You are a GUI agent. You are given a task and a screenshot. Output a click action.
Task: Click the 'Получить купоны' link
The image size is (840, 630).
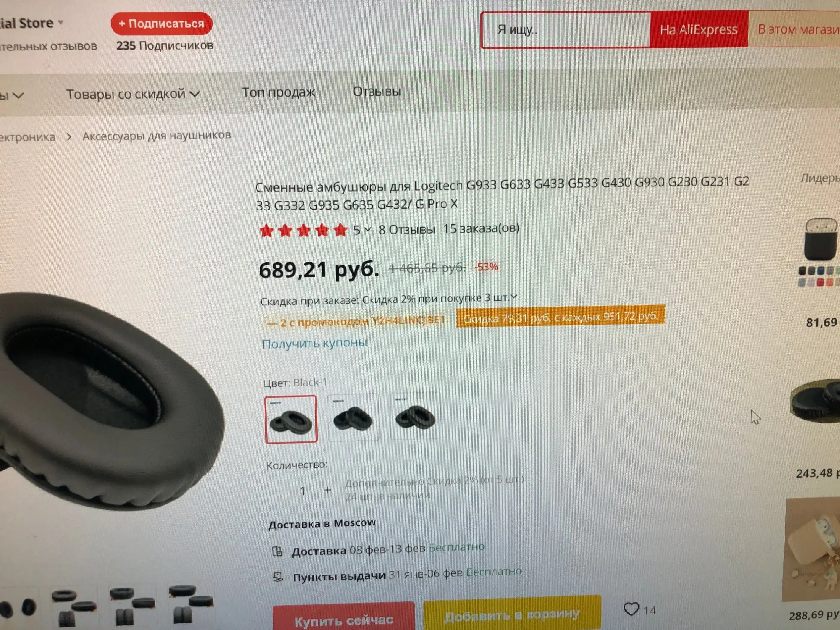point(314,343)
